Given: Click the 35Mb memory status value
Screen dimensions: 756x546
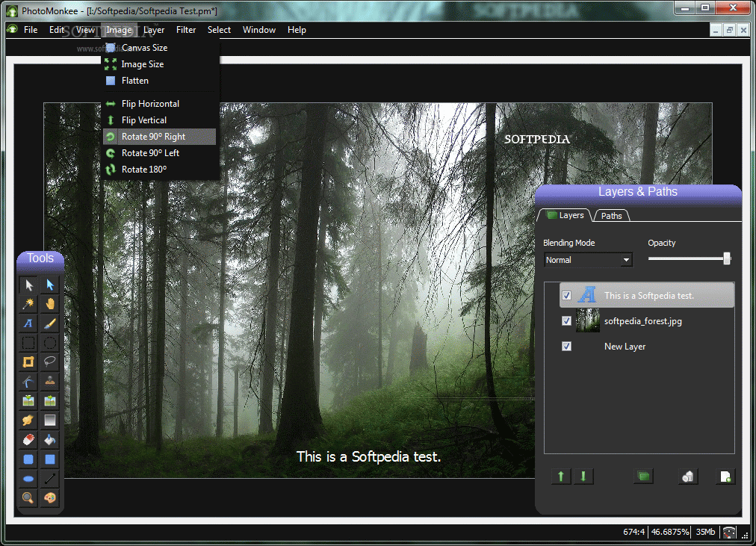Looking at the screenshot, I should 705,532.
